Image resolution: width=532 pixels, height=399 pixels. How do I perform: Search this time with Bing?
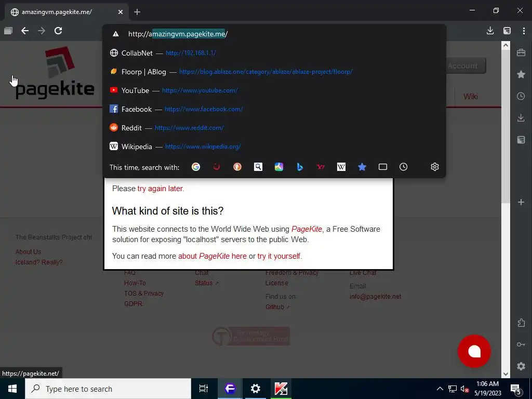300,167
